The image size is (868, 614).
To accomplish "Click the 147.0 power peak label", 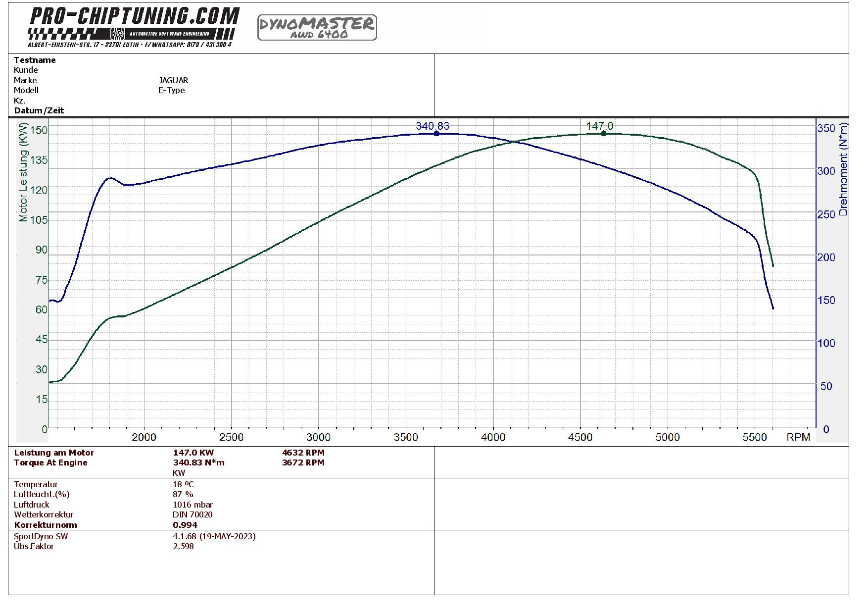I will pos(600,126).
